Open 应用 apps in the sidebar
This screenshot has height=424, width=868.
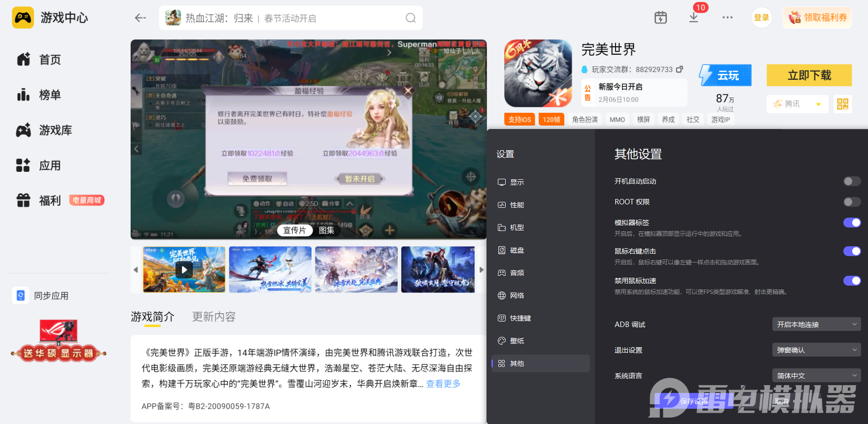(x=39, y=165)
